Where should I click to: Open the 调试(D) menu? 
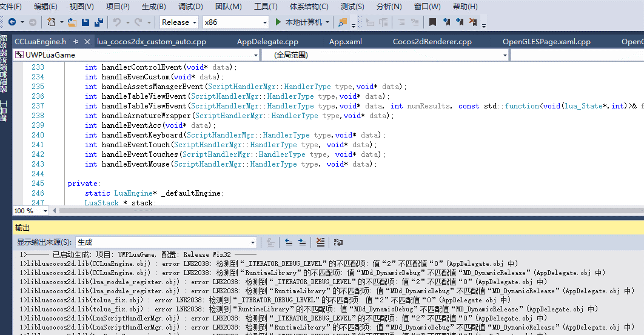(190, 7)
